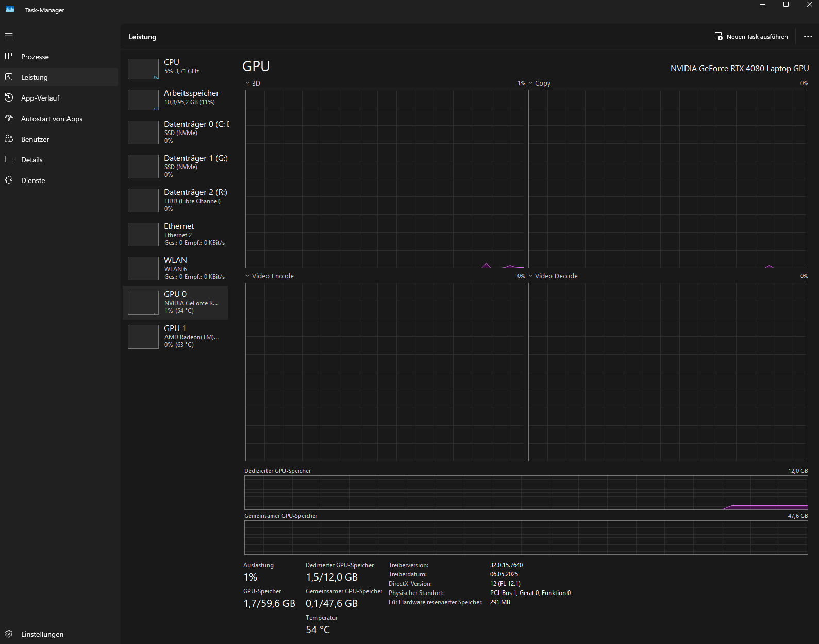Click the Treiberversion value 32.0.15.7640
Viewport: 819px width, 644px height.
tap(506, 565)
